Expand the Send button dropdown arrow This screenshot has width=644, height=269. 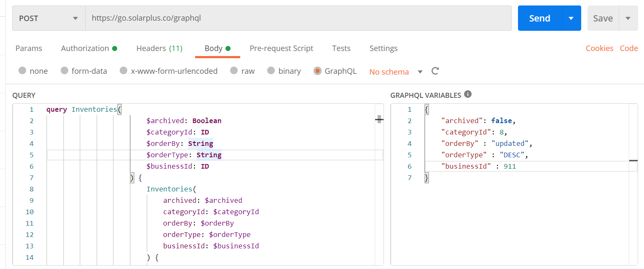571,18
